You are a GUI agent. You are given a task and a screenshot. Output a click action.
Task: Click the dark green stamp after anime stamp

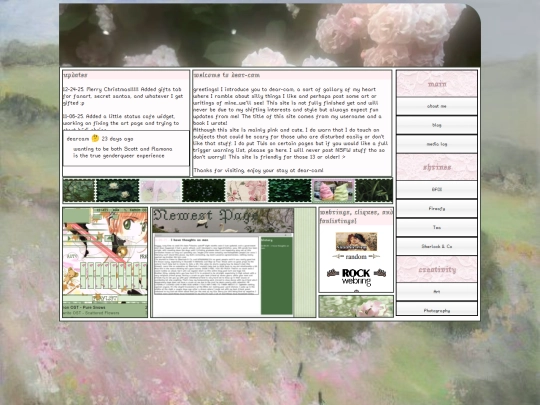204,190
